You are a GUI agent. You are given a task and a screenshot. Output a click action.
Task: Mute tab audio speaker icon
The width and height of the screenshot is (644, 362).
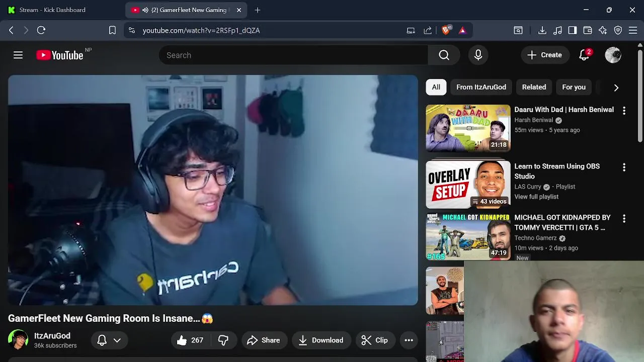coord(145,10)
